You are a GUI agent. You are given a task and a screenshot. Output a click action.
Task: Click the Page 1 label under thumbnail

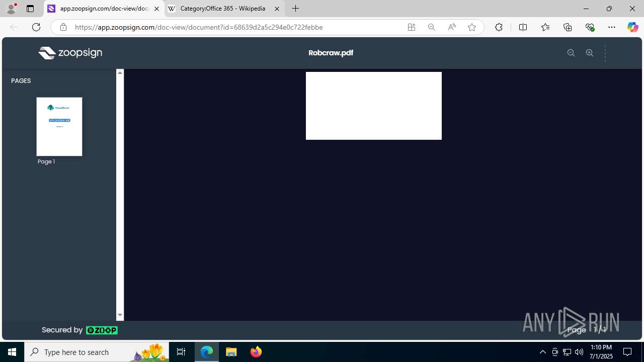pos(46,161)
